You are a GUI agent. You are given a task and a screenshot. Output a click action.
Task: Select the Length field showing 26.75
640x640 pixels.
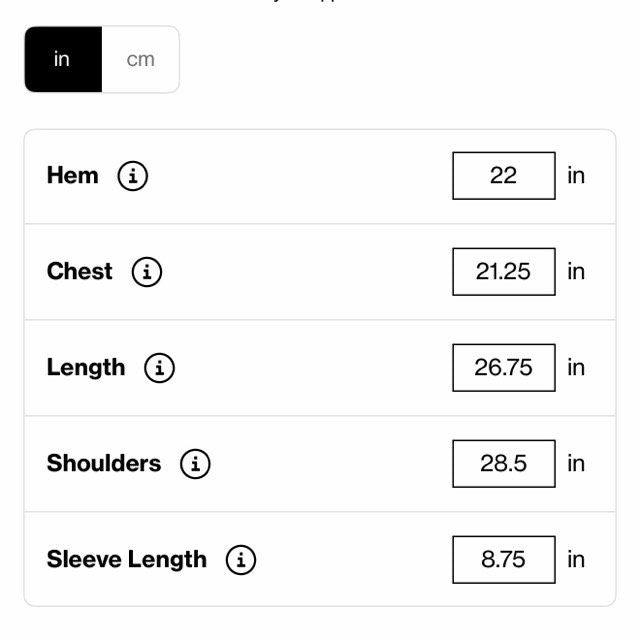pyautogui.click(x=503, y=368)
